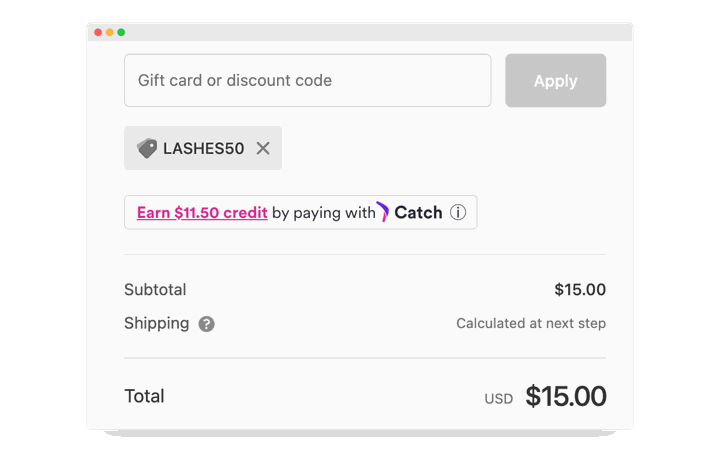The width and height of the screenshot is (720, 452).
Task: Remove the LASHES50 discount code
Action: 263,148
